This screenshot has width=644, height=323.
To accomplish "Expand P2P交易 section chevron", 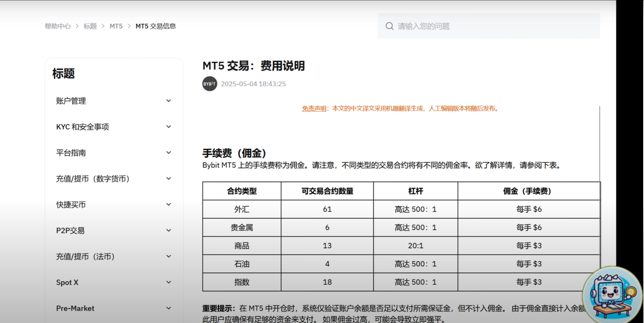I will tap(168, 230).
